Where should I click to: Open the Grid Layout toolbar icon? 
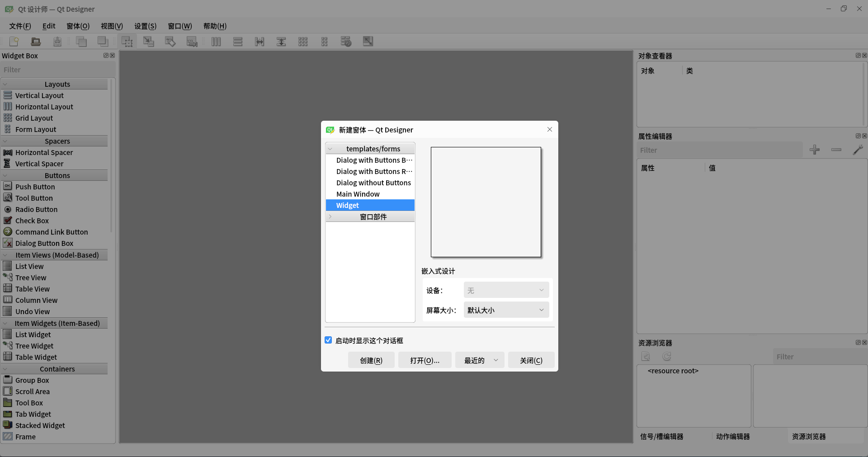[x=302, y=41]
